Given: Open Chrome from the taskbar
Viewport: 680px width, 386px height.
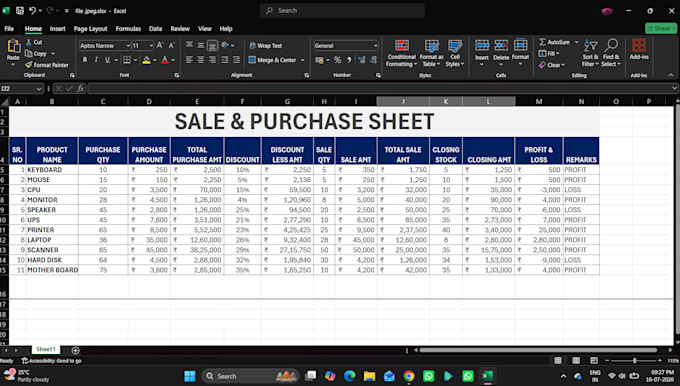Looking at the screenshot, I should [409, 376].
